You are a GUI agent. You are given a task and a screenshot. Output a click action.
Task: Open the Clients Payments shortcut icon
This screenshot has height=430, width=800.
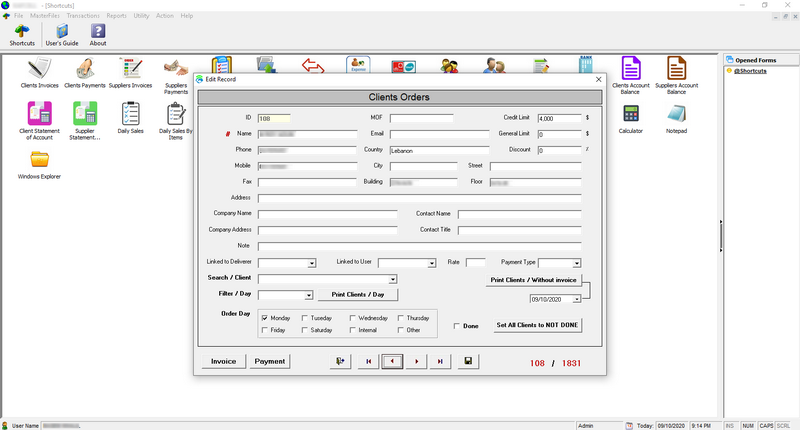pos(85,68)
